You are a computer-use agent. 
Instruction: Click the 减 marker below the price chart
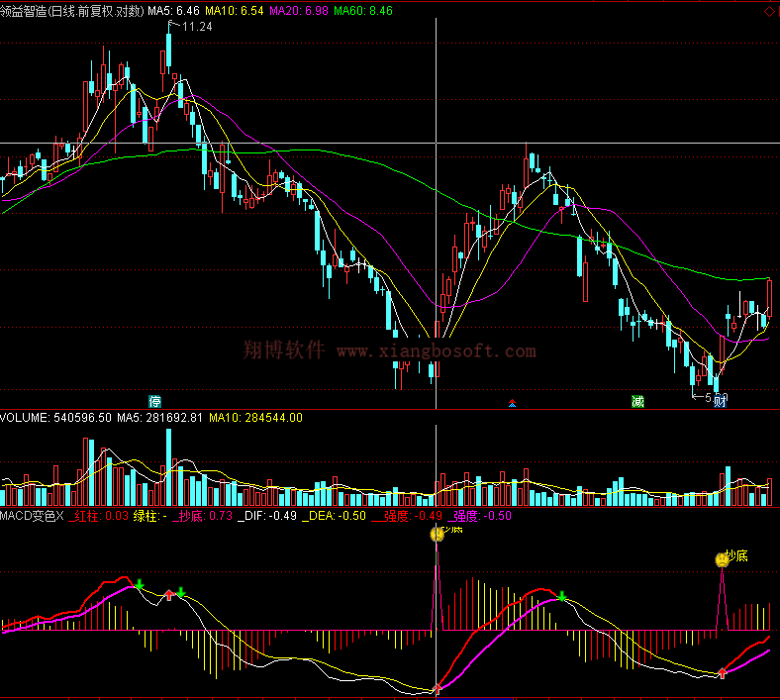tap(637, 402)
